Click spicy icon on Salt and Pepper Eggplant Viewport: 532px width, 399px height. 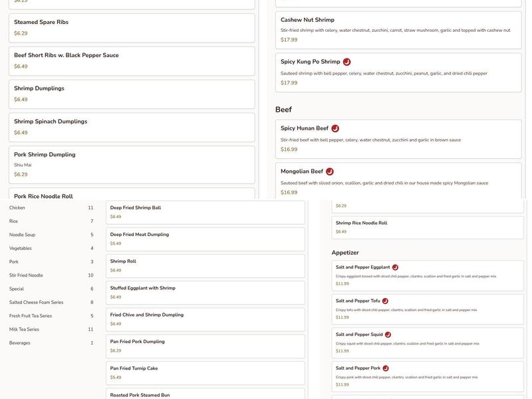395,267
